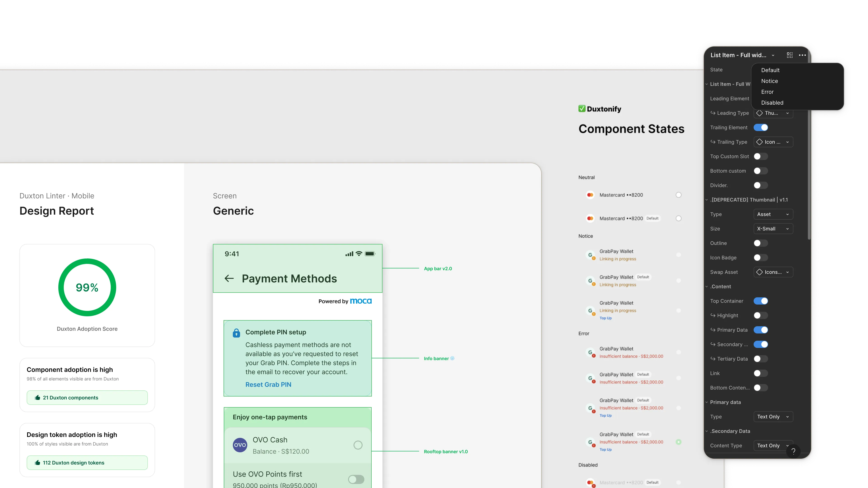
Task: Open the Trailing Type dropdown
Action: [x=773, y=142]
